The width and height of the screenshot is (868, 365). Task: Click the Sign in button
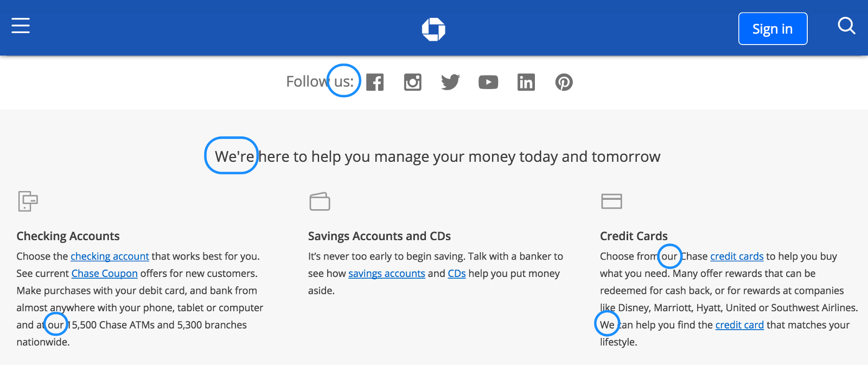(x=773, y=29)
